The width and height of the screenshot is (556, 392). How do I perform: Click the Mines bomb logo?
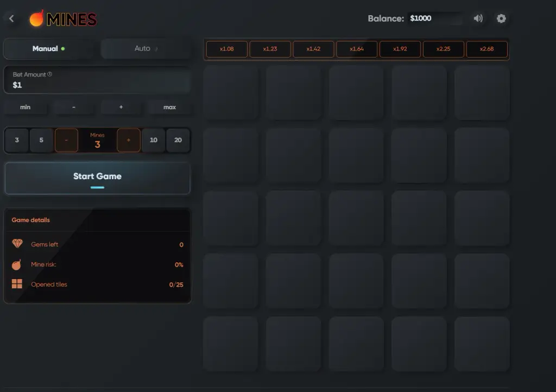coord(36,18)
